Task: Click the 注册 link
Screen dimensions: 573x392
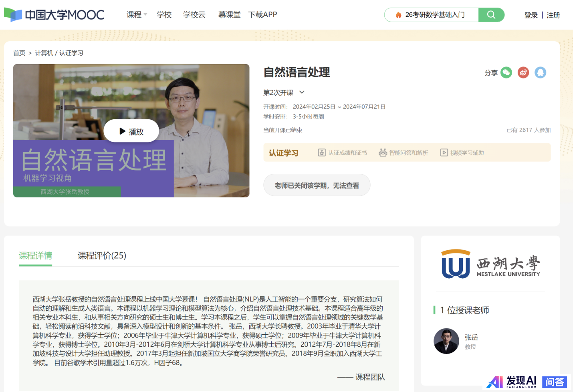Action: [553, 15]
